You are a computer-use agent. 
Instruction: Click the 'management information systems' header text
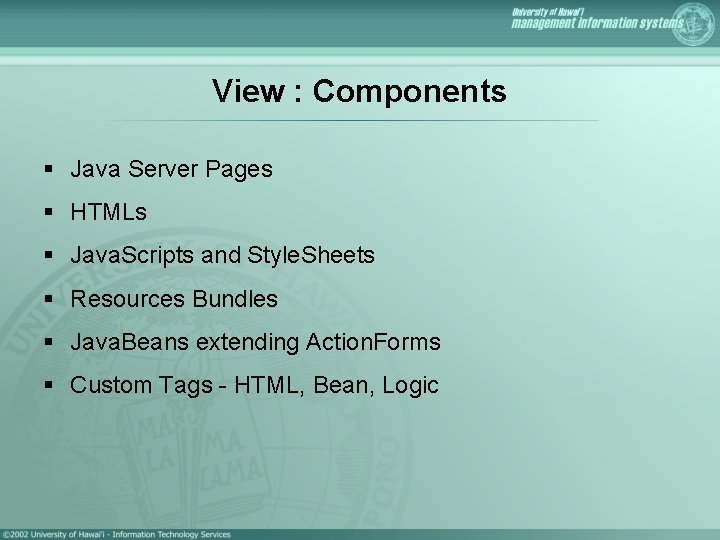coord(597,23)
